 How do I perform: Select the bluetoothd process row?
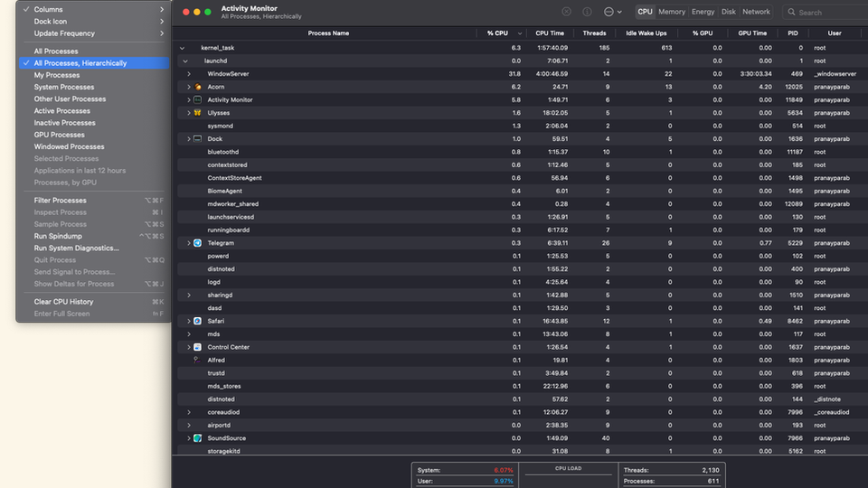523,152
